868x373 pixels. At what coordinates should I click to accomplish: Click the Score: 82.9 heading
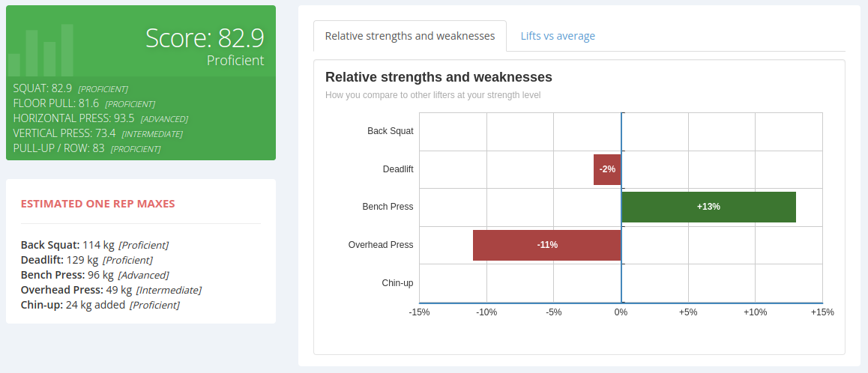(204, 38)
